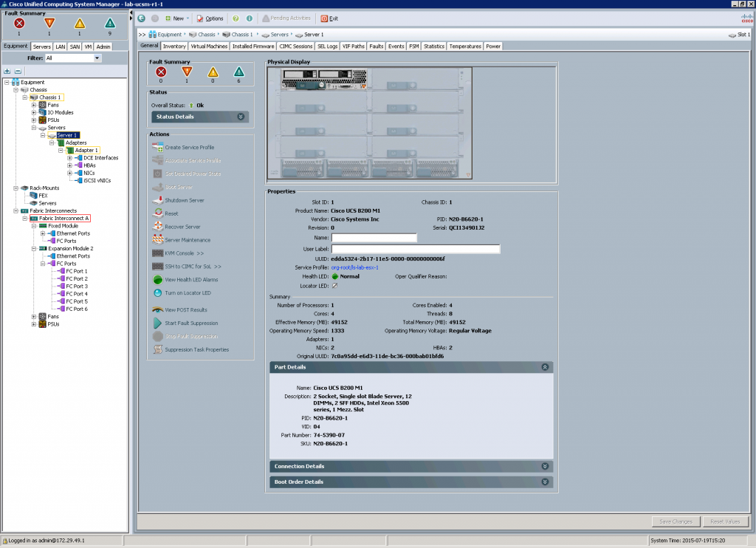756x548 pixels.
Task: Click minor faults yellow icon in top-left summary
Action: tap(80, 23)
